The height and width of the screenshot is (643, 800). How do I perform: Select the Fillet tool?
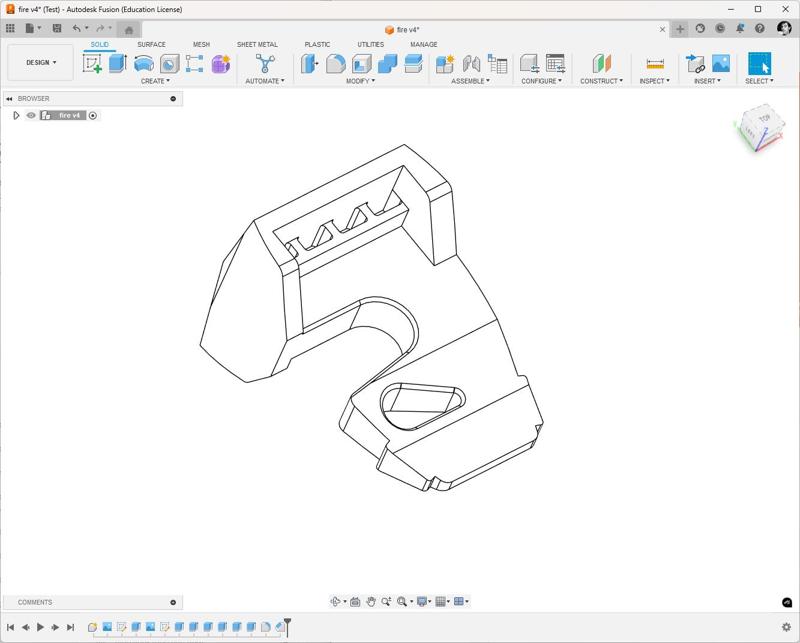coord(336,64)
